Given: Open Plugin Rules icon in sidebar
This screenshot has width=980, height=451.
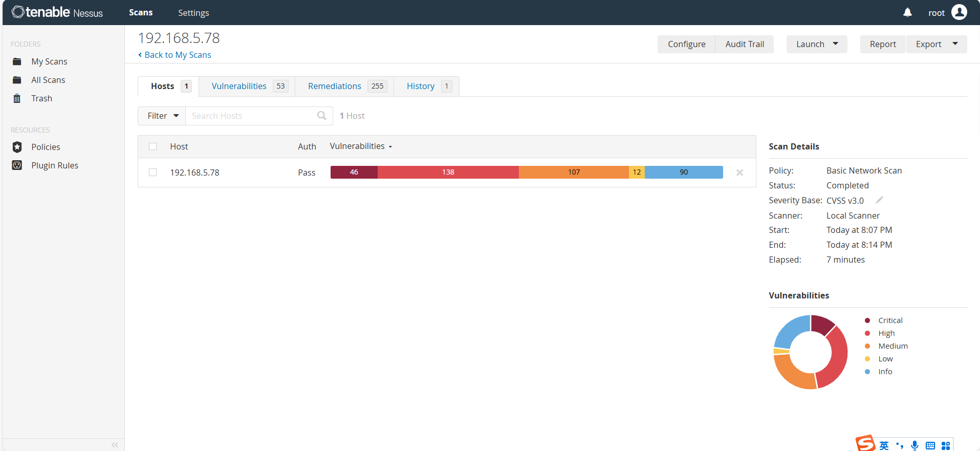Looking at the screenshot, I should (17, 165).
